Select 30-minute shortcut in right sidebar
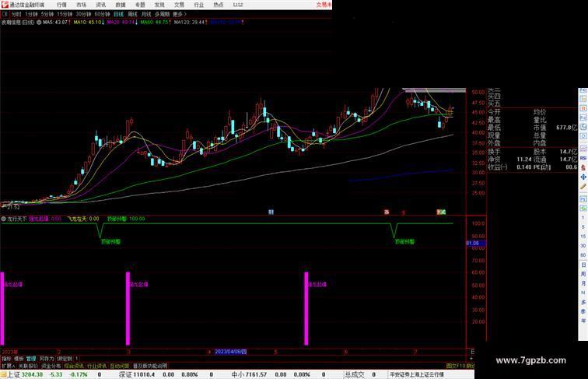 (x=583, y=246)
